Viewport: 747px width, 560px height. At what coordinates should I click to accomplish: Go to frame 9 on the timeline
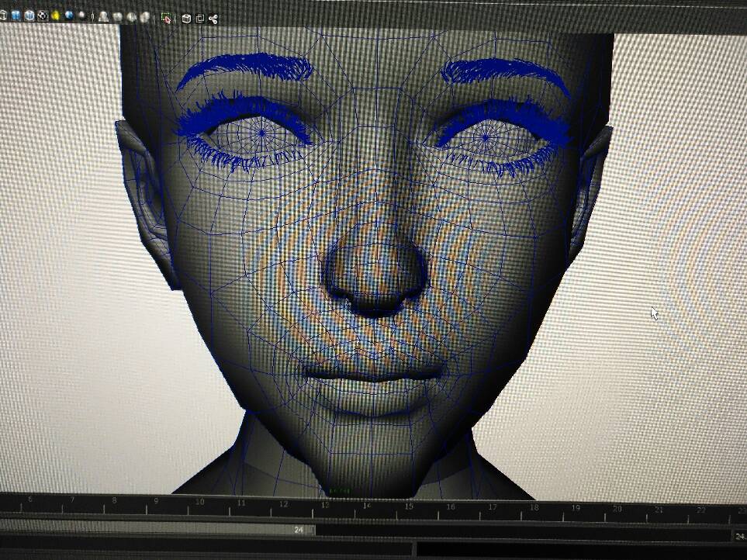tap(156, 501)
